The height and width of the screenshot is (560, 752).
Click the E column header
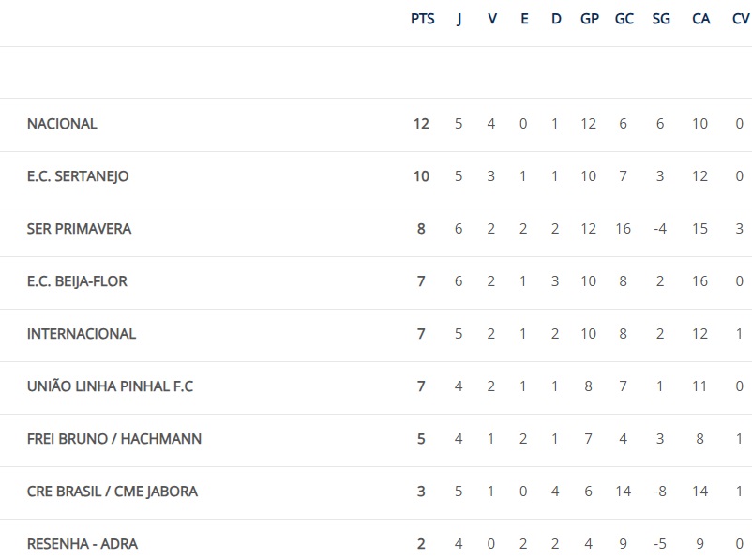pos(524,19)
